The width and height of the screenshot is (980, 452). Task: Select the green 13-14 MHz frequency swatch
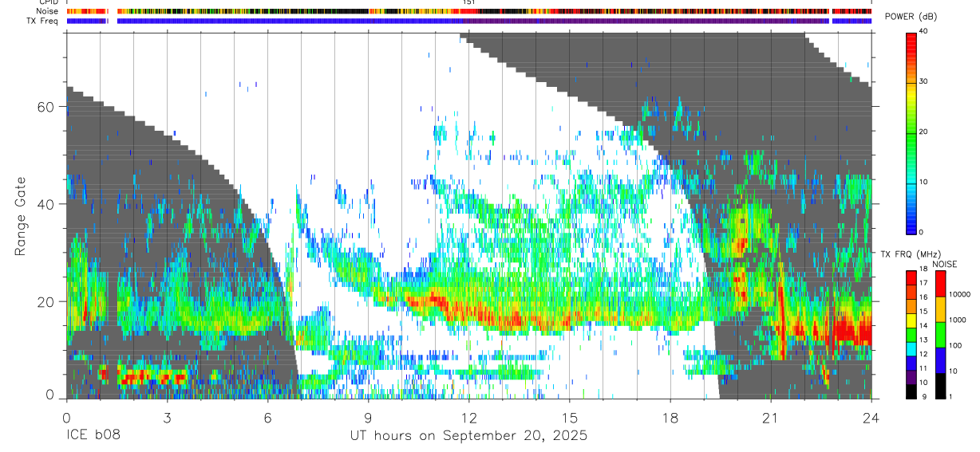click(911, 335)
